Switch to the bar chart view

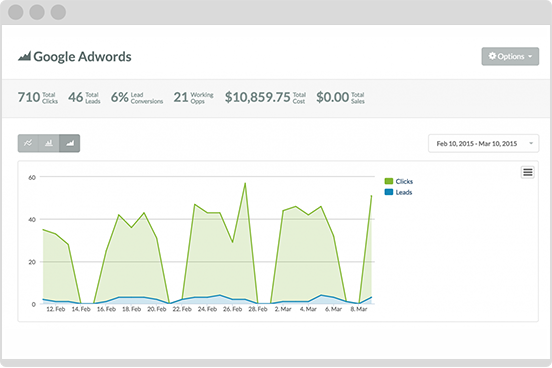pyautogui.click(x=49, y=143)
